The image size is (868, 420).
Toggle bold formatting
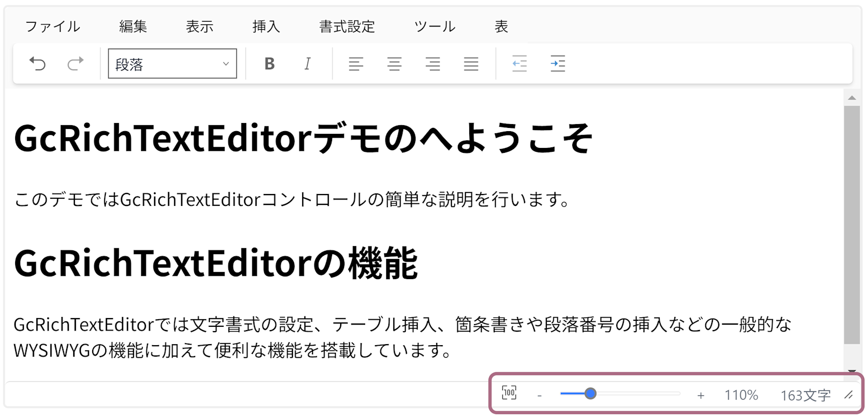[x=270, y=64]
